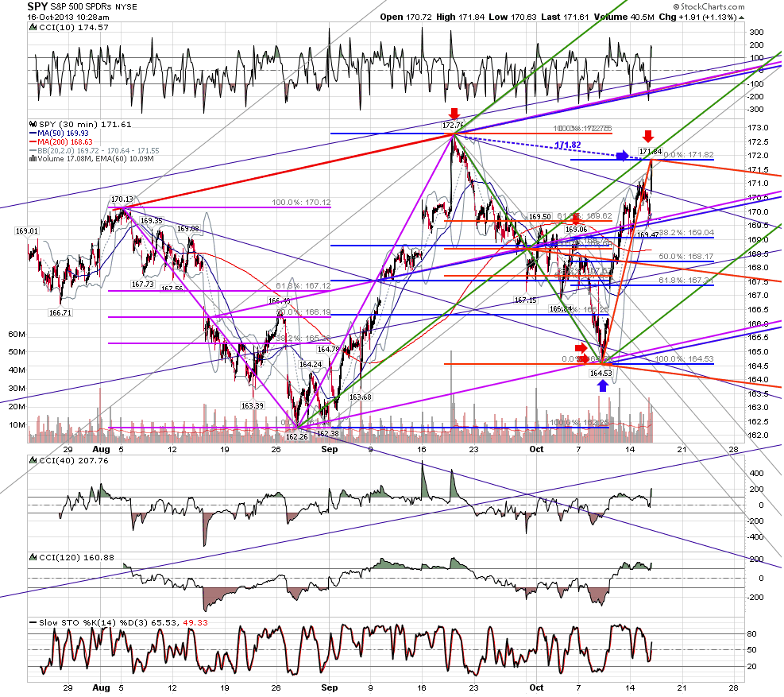Click the CCI(120) indicator panel icon
The image size is (784, 697).
(33, 557)
